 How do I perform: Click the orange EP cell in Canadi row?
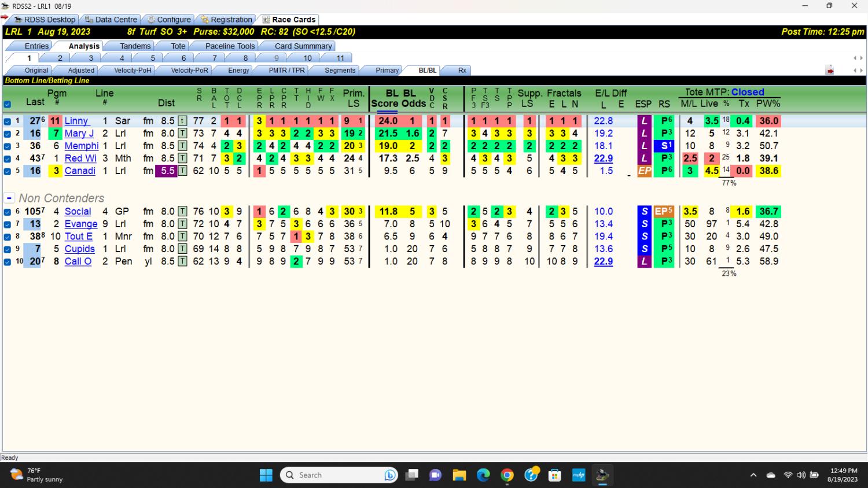coord(644,171)
